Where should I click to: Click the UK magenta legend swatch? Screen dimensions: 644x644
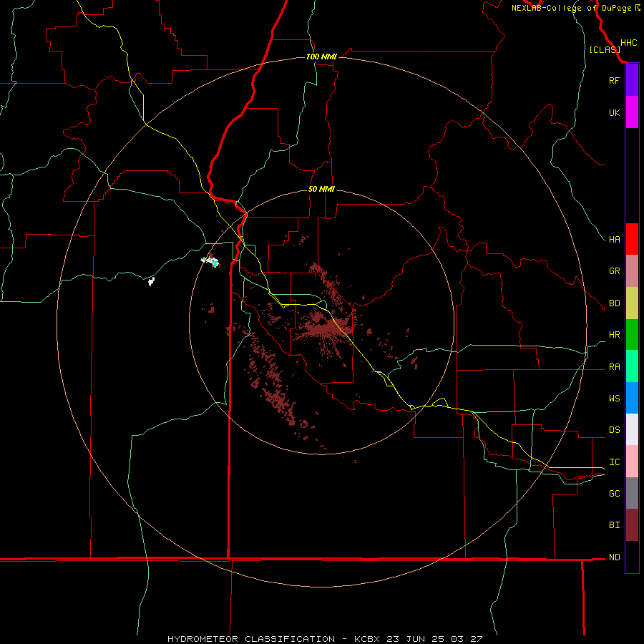point(632,112)
